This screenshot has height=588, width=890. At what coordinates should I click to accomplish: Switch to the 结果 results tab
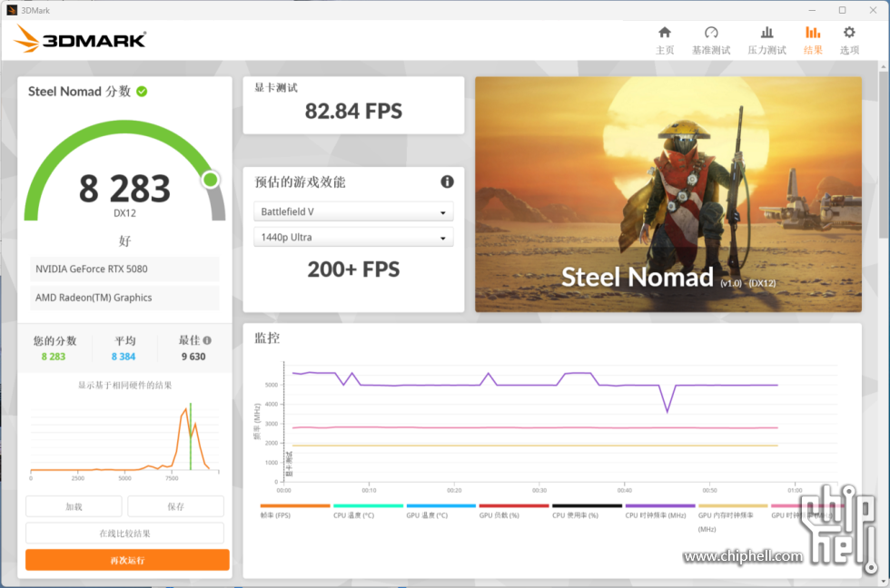click(813, 40)
